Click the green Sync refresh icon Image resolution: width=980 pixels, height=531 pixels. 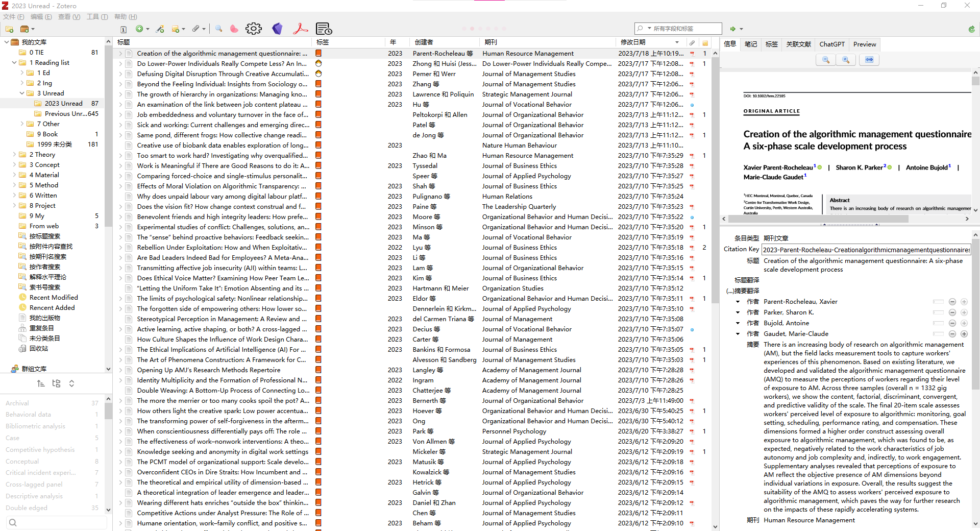tap(971, 29)
